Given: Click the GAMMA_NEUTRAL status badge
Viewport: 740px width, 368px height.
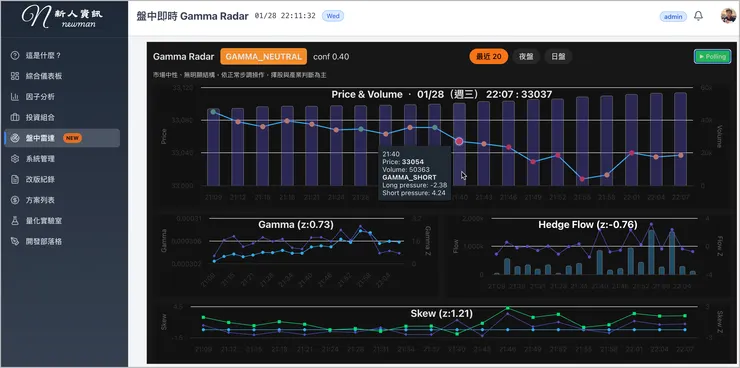Looking at the screenshot, I should tap(263, 57).
